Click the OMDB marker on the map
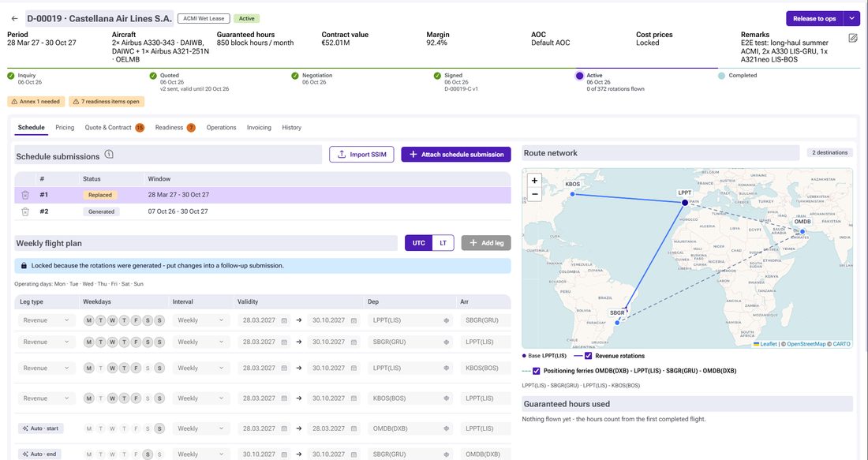 803,231
